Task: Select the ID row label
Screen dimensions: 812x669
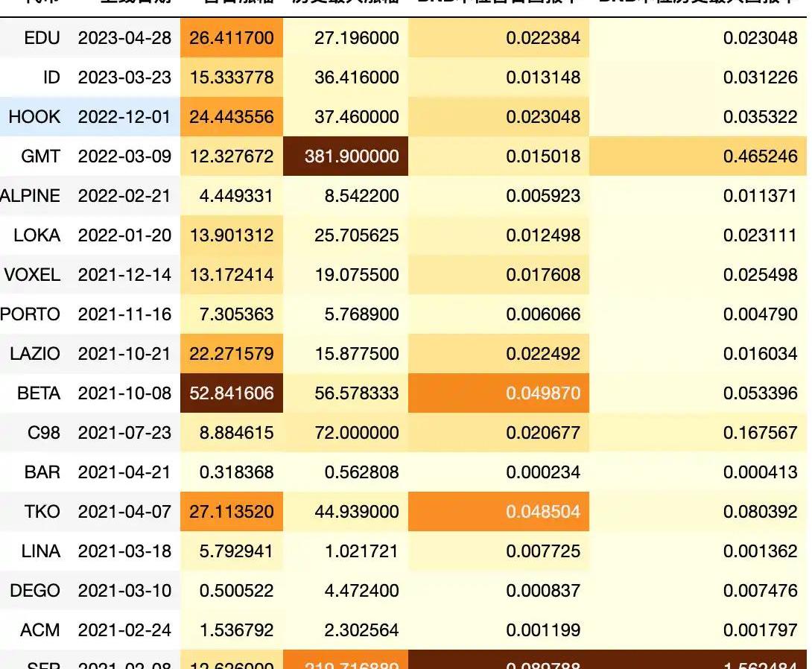Action: (51, 77)
